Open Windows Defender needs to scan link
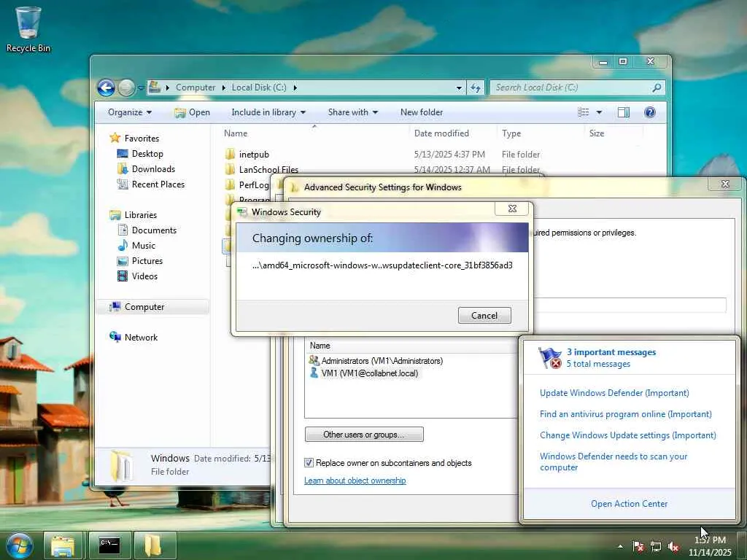 pos(613,462)
